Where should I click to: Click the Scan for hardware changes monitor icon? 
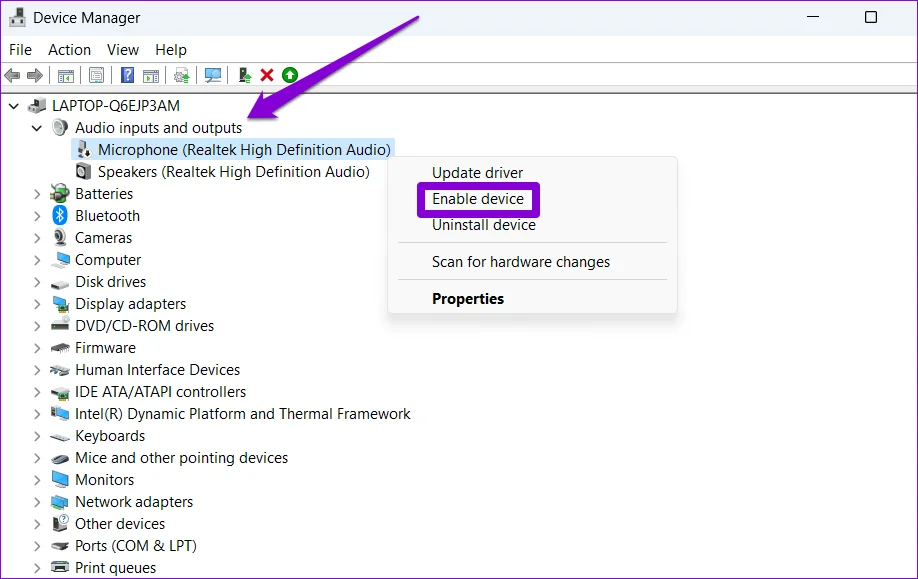click(x=212, y=75)
